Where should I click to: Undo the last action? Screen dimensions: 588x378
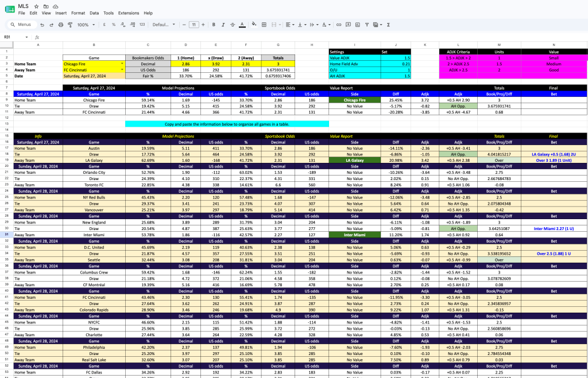42,25
